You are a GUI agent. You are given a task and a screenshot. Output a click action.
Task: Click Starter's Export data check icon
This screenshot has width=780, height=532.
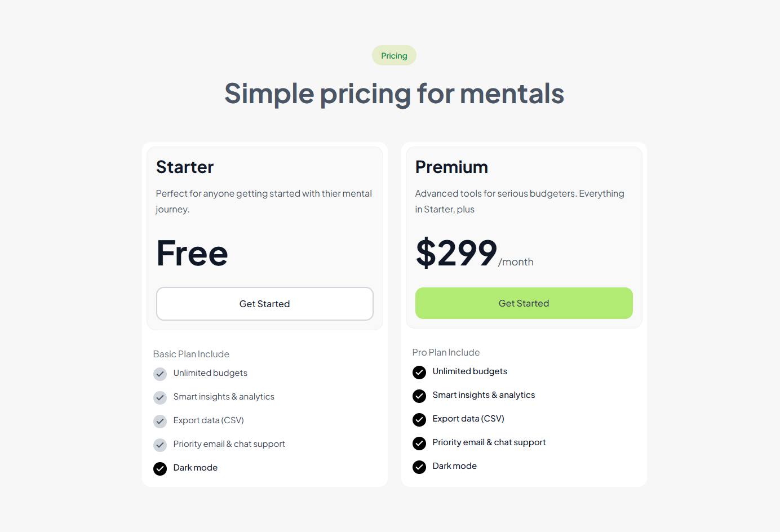click(160, 422)
